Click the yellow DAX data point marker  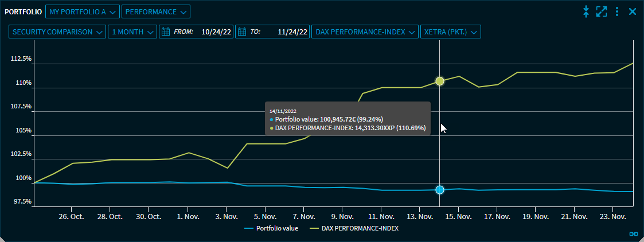pos(440,81)
